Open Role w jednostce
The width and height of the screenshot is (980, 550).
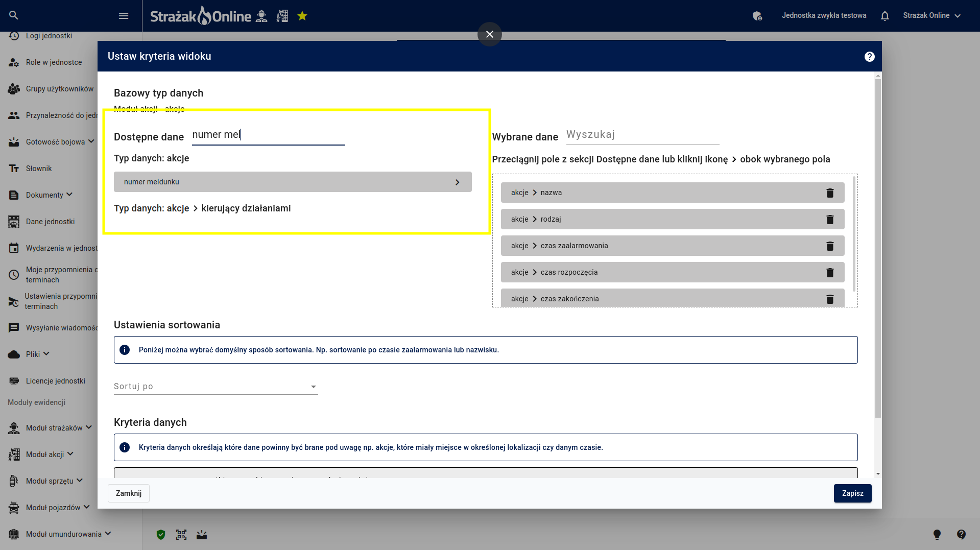pyautogui.click(x=54, y=62)
